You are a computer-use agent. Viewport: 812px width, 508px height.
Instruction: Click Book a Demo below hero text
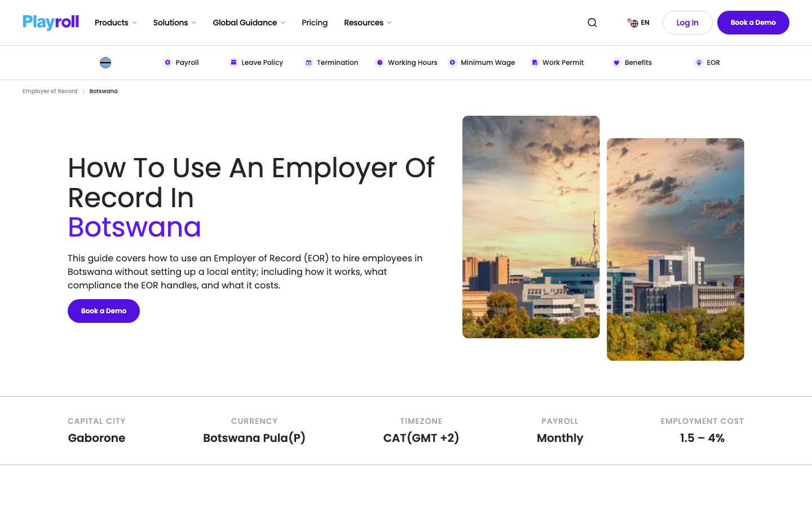click(x=104, y=311)
